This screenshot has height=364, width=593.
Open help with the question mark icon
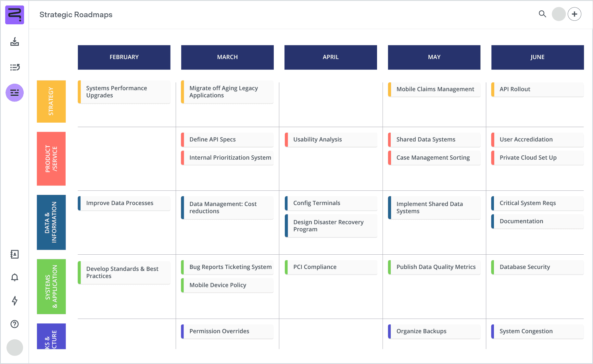click(14, 324)
